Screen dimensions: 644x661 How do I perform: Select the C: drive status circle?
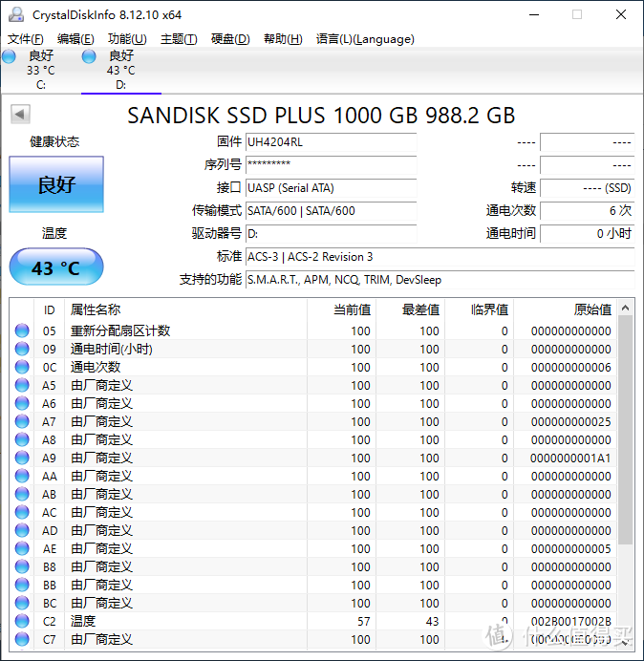coord(9,56)
